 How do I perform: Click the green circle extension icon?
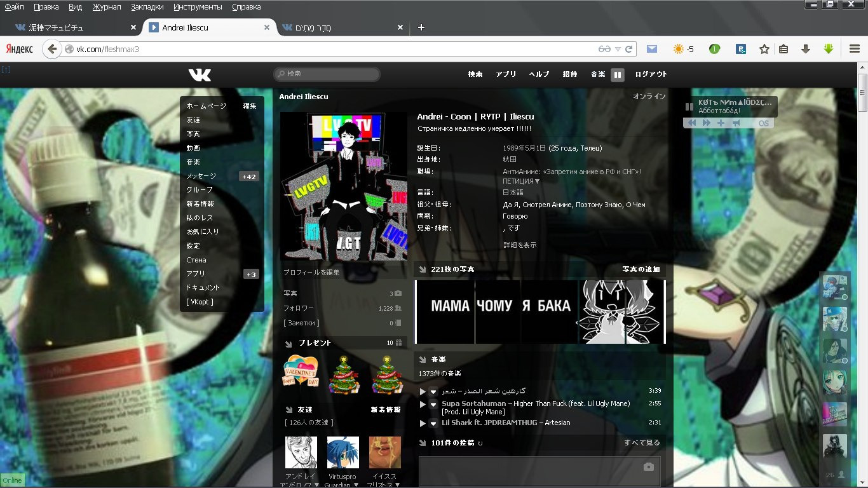[x=714, y=49]
